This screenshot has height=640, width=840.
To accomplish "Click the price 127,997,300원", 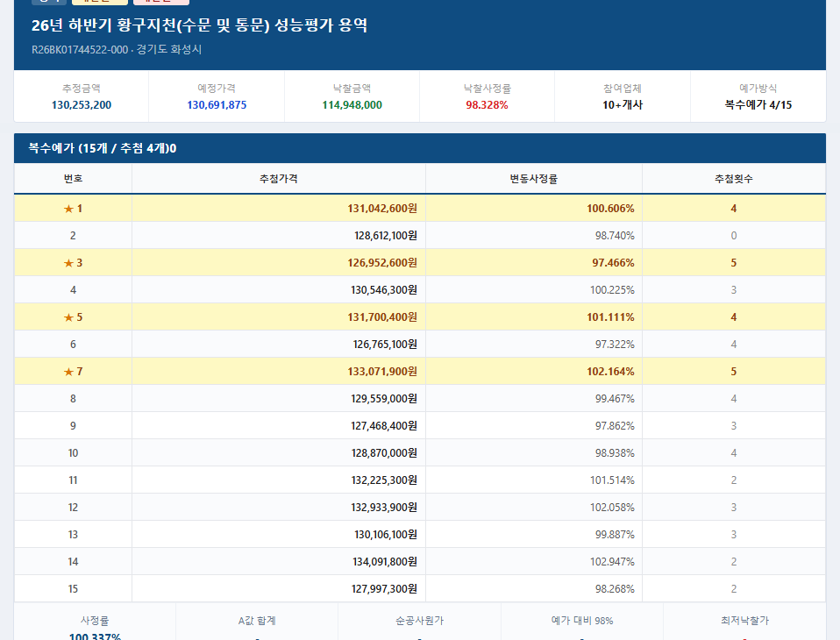I will pyautogui.click(x=384, y=588).
